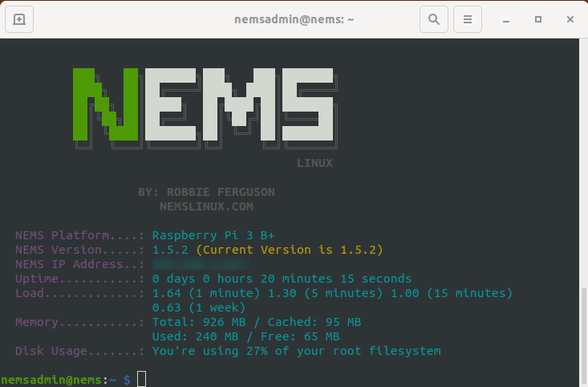
Task: Click uptime '0 days 0 hours 20 minutes'
Action: pos(242,279)
